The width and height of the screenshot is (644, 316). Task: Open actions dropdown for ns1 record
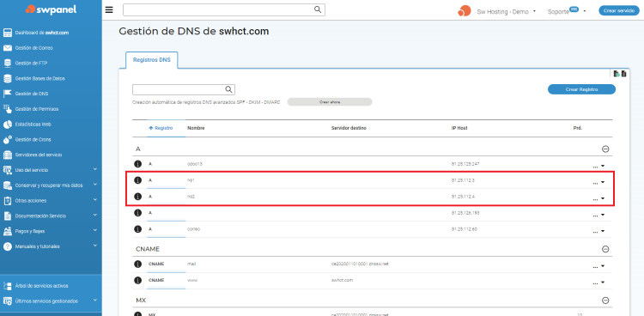598,182
